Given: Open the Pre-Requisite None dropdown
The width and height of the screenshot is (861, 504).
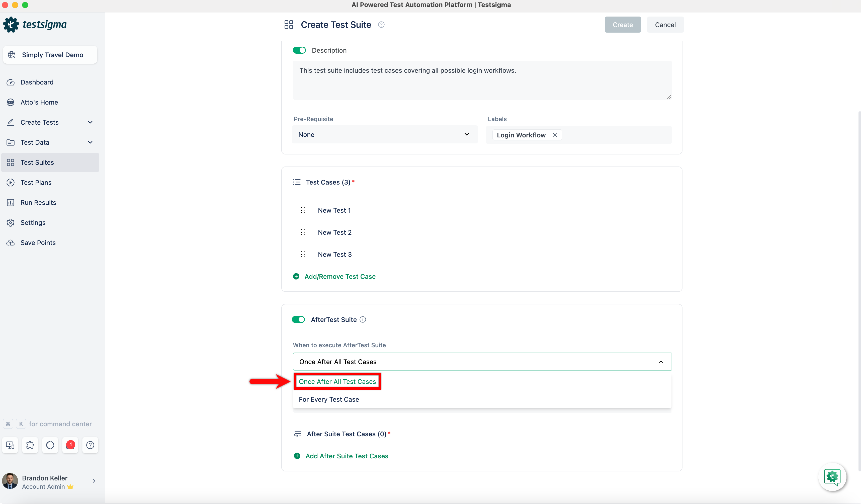Looking at the screenshot, I should [384, 135].
